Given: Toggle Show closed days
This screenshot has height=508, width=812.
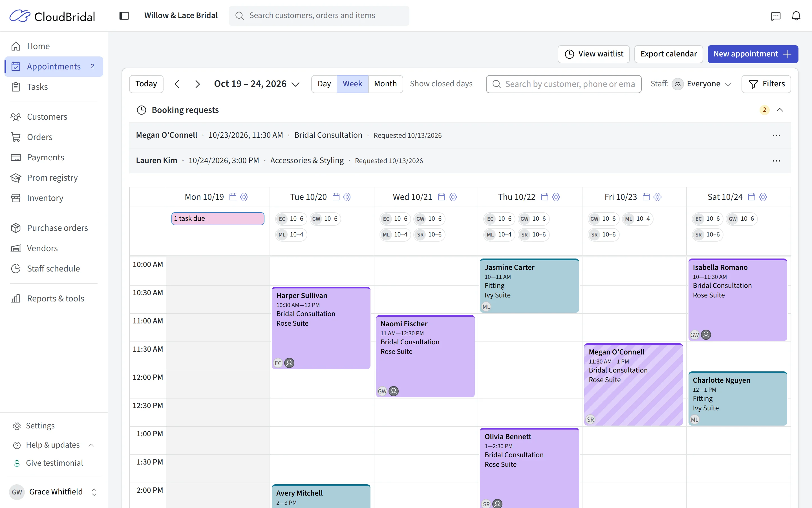Looking at the screenshot, I should [441, 84].
